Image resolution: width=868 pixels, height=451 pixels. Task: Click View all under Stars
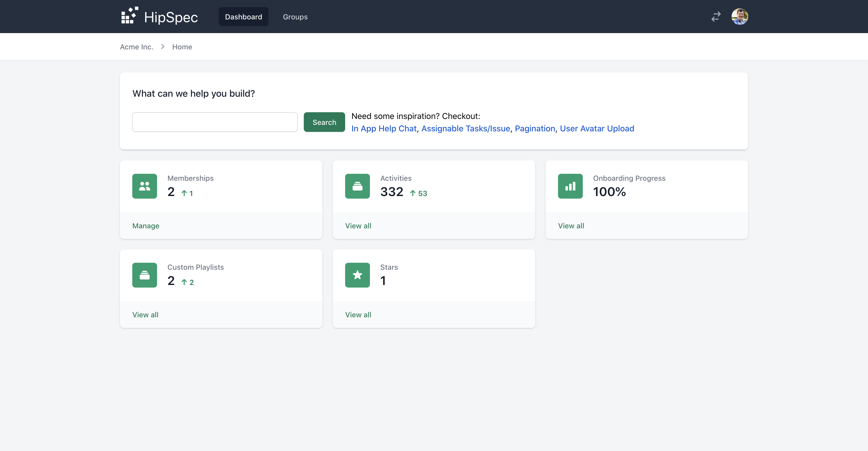pos(358,315)
